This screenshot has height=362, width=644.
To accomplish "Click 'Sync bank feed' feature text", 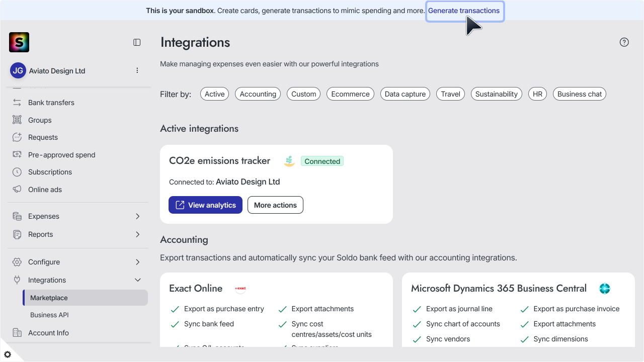I will coord(209,324).
